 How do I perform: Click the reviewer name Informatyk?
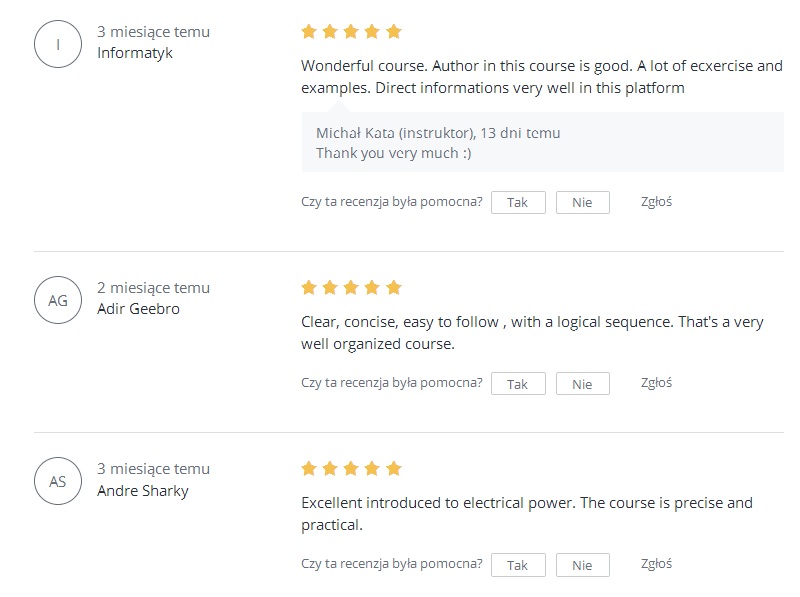(135, 53)
